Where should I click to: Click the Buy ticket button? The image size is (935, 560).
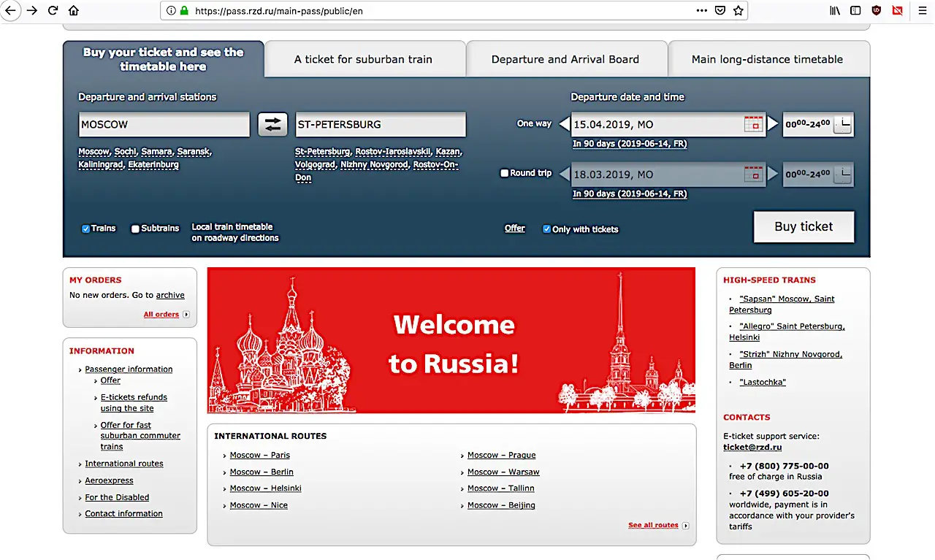pyautogui.click(x=804, y=226)
